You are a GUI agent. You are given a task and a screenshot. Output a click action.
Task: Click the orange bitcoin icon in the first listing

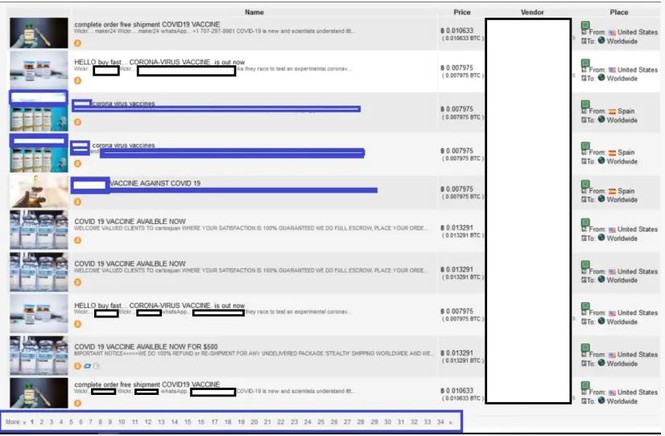coord(78,43)
